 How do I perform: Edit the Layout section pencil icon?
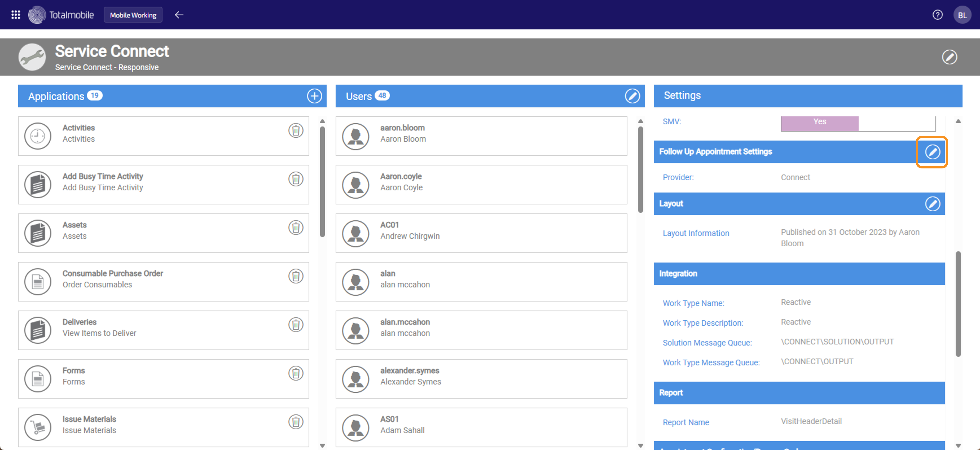pos(932,204)
